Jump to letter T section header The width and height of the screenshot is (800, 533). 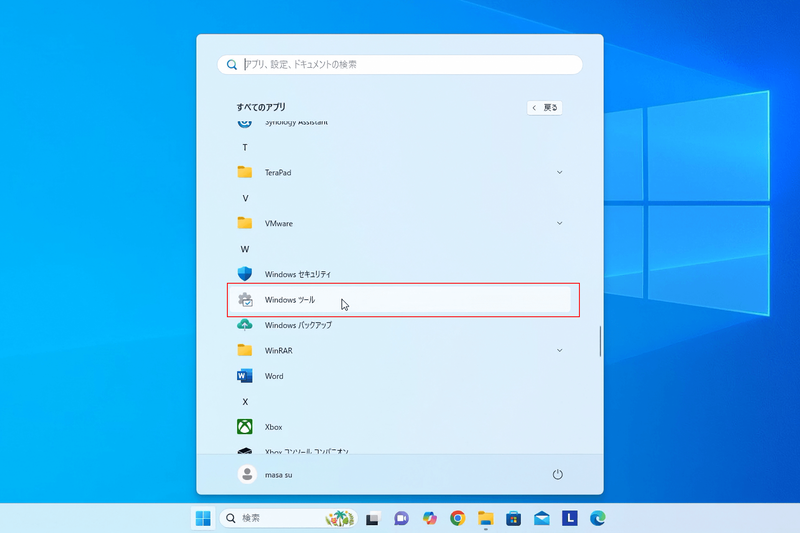[245, 147]
